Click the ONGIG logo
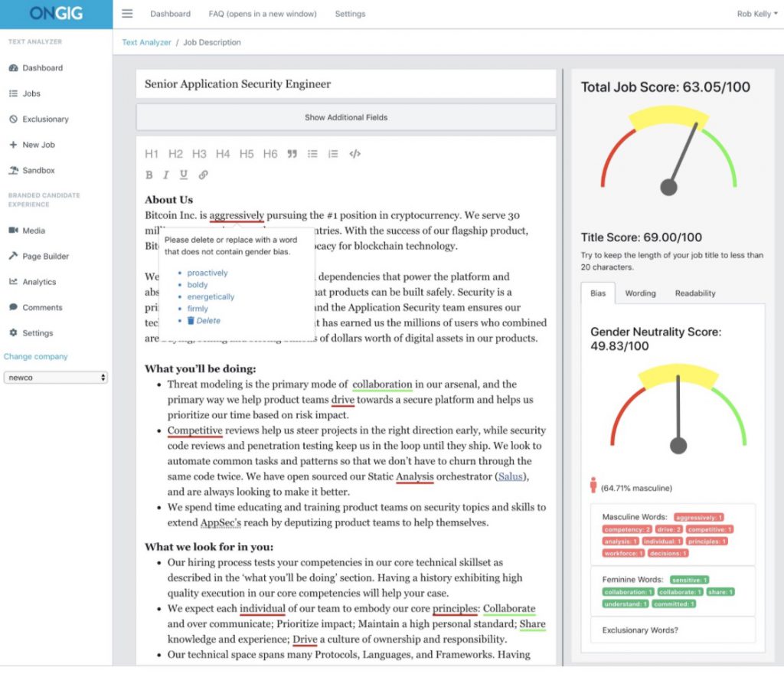This screenshot has height=674, width=784. (x=56, y=14)
